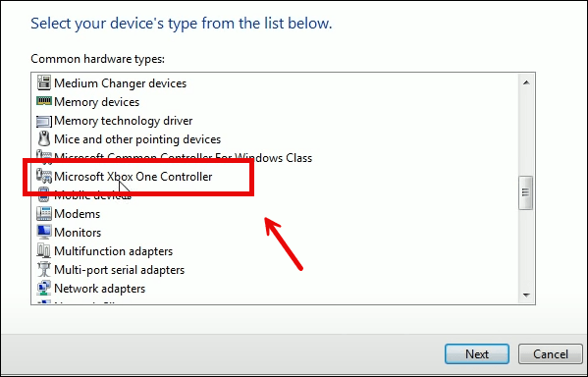Screen dimensions: 588x377
Task: Choose the Mobile devices entry
Action: point(92,195)
